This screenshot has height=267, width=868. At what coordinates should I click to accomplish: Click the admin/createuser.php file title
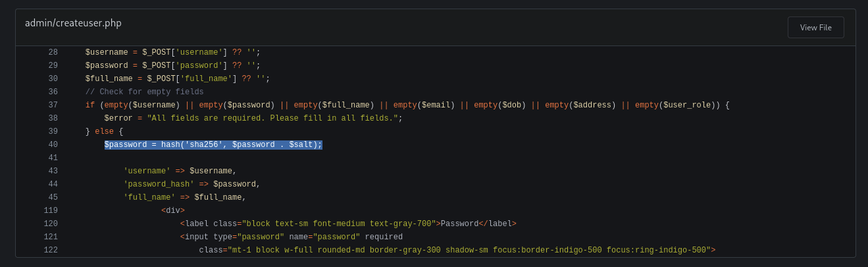73,23
